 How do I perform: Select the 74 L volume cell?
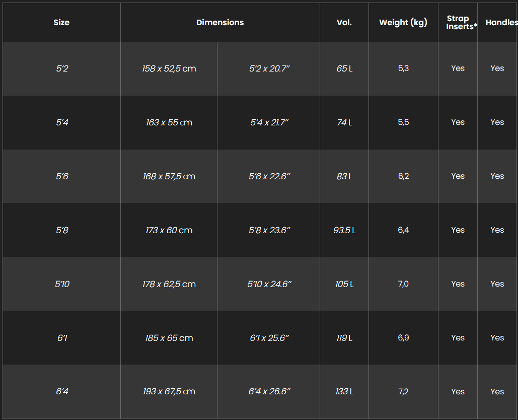coord(344,122)
